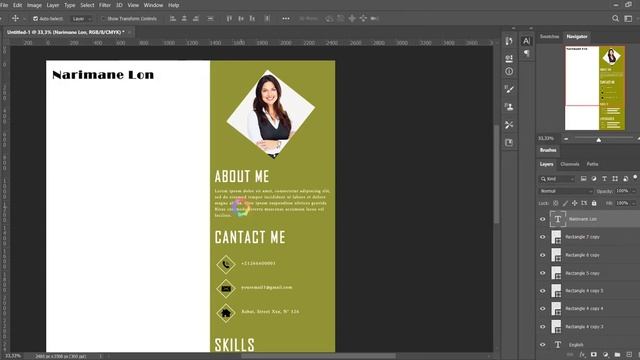The height and width of the screenshot is (360, 640).
Task: Add layer style fx icon
Action: 582,355
